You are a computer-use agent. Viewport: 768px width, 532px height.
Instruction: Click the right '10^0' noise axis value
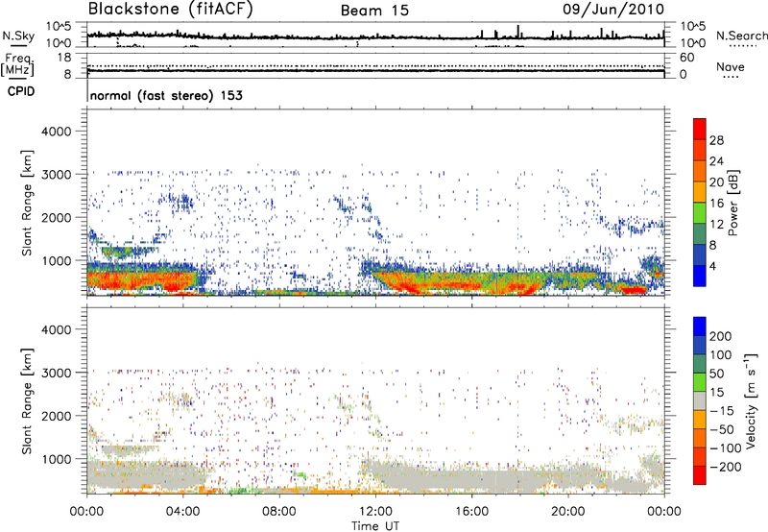(x=692, y=42)
